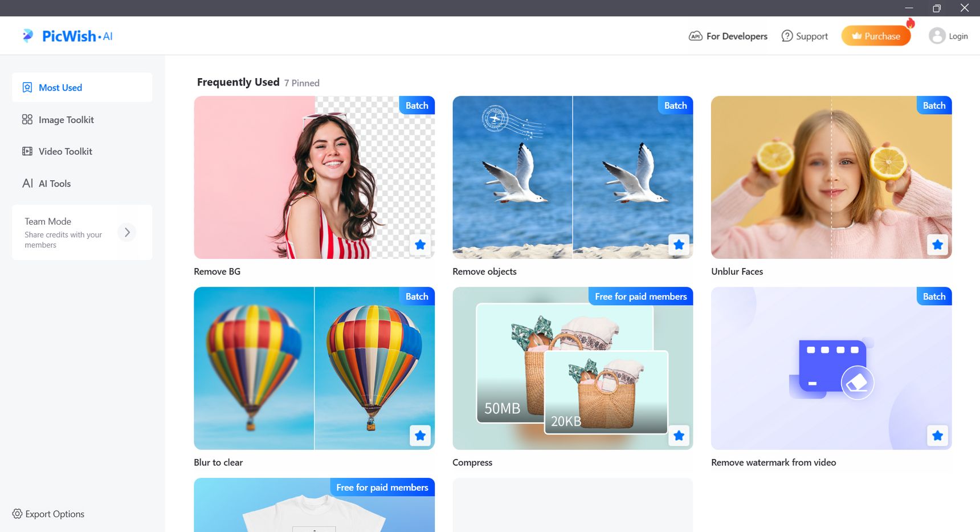Click the Remove objects caption
Viewport: 980px width, 532px height.
[484, 271]
